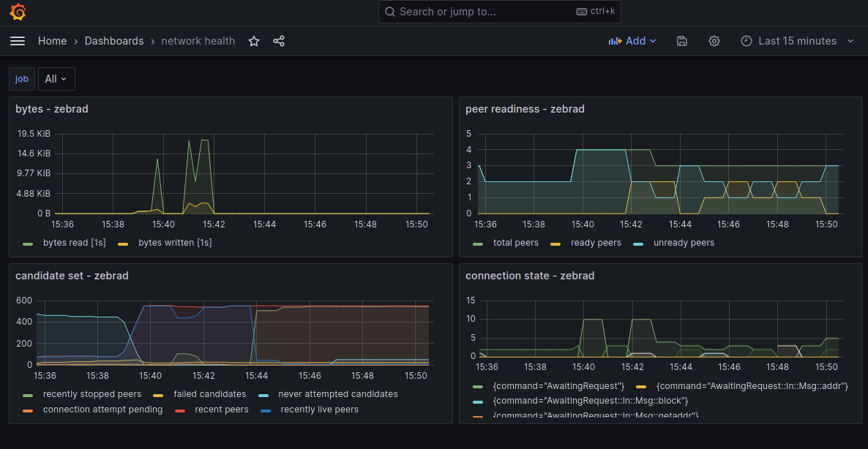The height and width of the screenshot is (449, 868).
Task: Open the peer readiness - zebrad panel title
Action: tap(525, 109)
